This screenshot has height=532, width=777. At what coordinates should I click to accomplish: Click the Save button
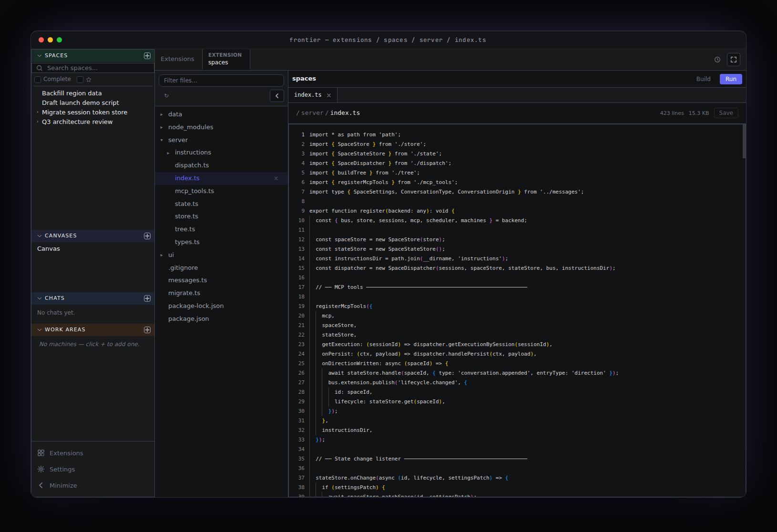(726, 113)
